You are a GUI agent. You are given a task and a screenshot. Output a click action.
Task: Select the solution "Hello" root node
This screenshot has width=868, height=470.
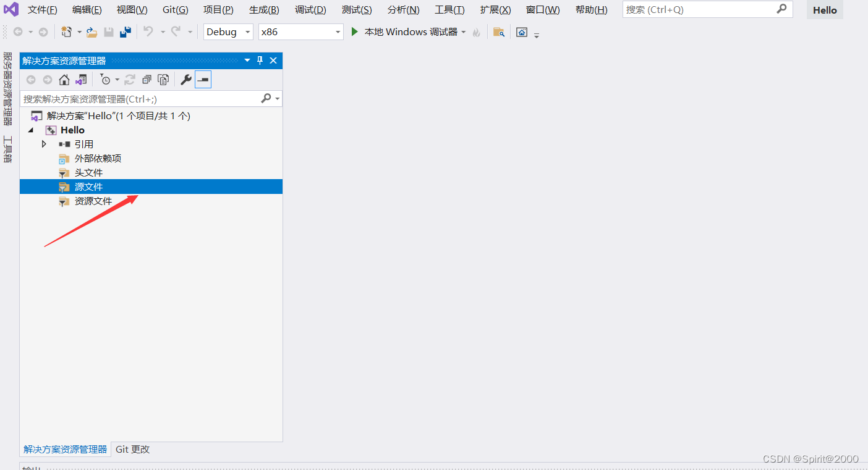click(119, 115)
